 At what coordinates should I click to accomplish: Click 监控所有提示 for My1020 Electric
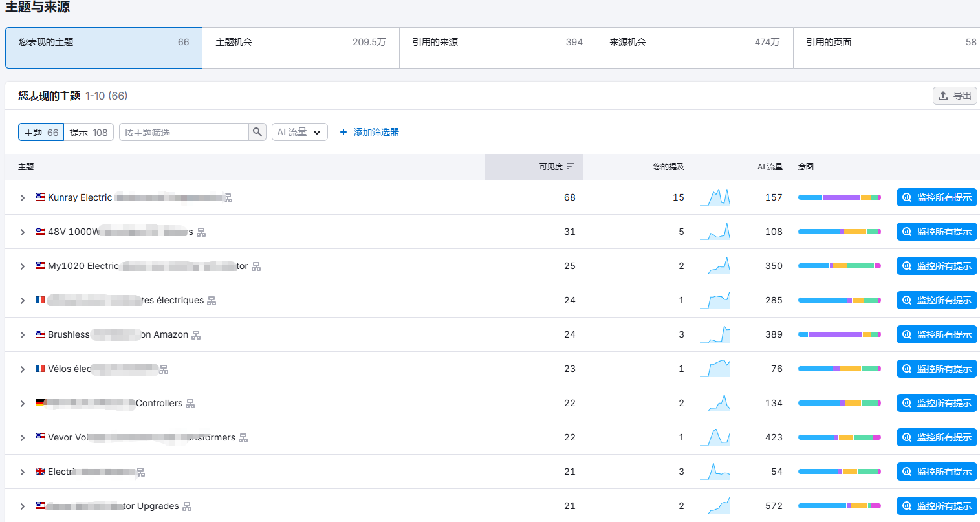937,266
